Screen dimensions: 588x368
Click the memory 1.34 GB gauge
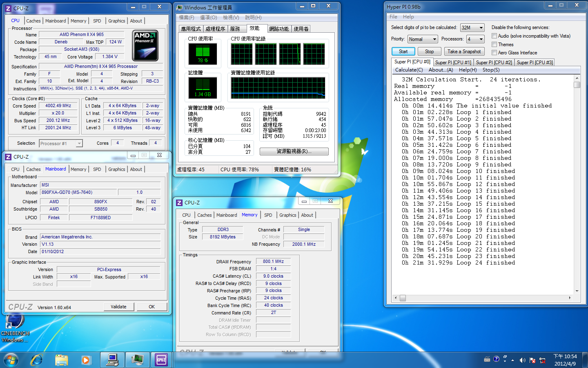click(203, 88)
